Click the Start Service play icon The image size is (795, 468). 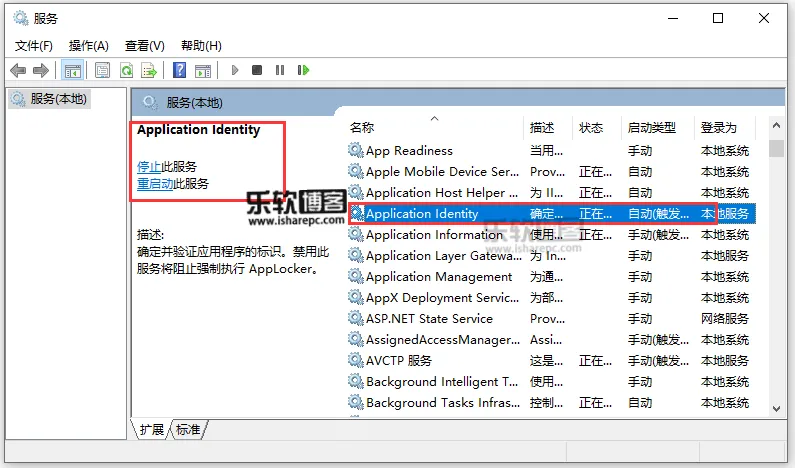coord(234,70)
